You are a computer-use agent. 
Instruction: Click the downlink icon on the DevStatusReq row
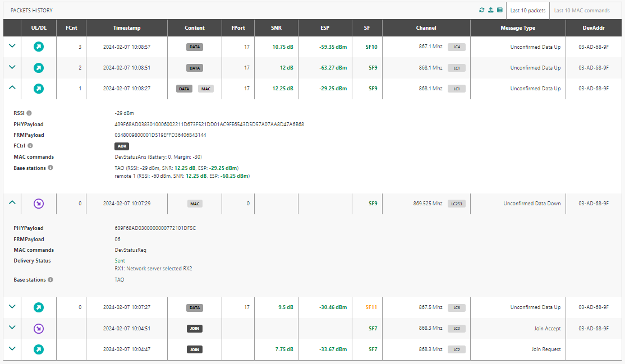[38, 204]
